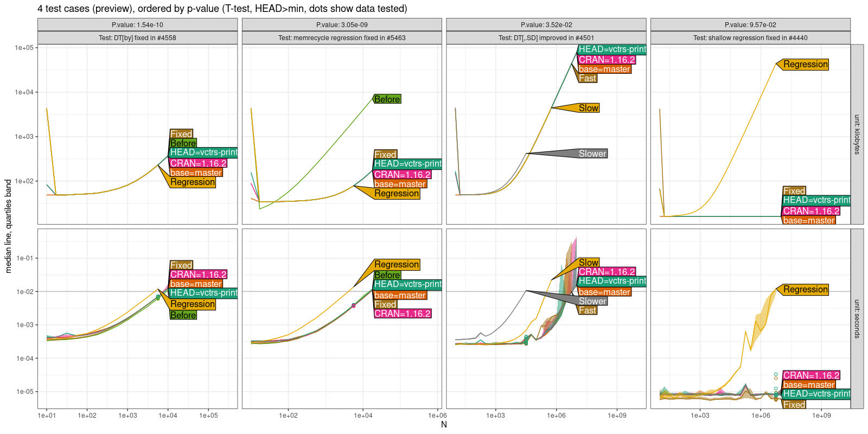Click 'base=master' label in shallow kilobytes panel
The image size is (868, 434).
pos(809,220)
